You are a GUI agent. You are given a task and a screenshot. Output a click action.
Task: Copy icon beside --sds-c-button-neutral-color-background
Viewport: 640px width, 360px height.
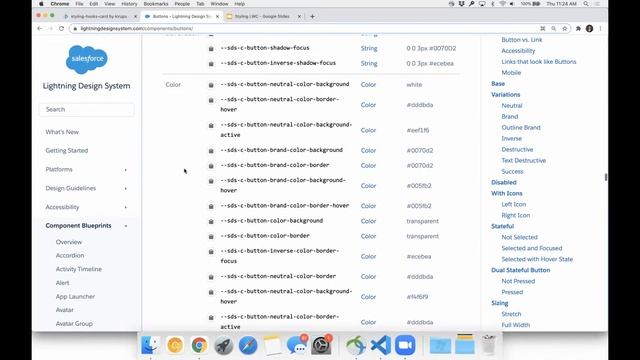click(211, 85)
